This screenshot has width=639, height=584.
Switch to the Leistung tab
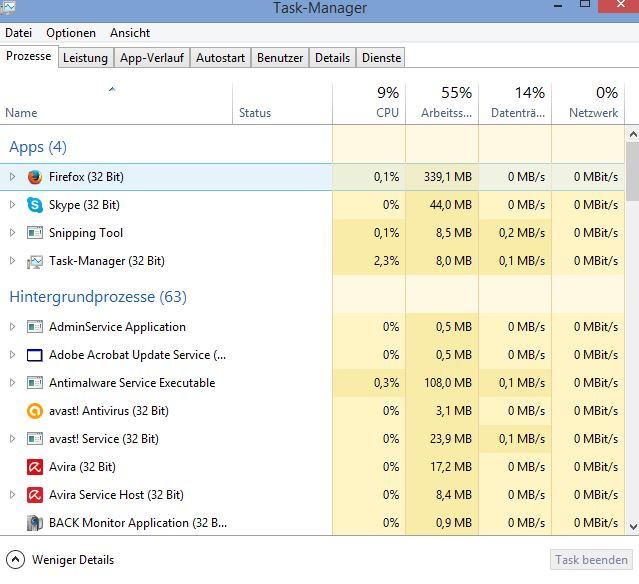click(x=86, y=58)
